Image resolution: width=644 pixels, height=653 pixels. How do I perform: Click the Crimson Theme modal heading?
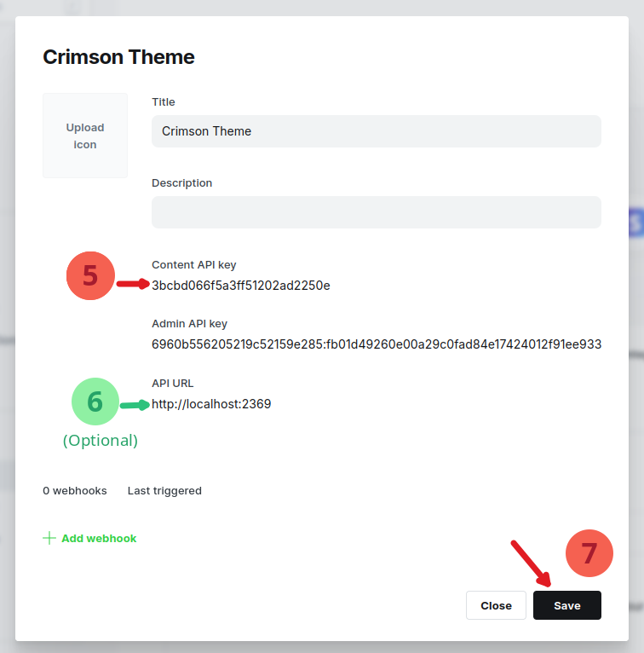(x=118, y=57)
